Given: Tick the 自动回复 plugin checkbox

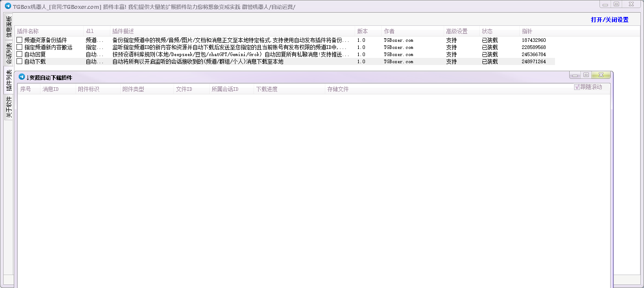Looking at the screenshot, I should pos(19,54).
